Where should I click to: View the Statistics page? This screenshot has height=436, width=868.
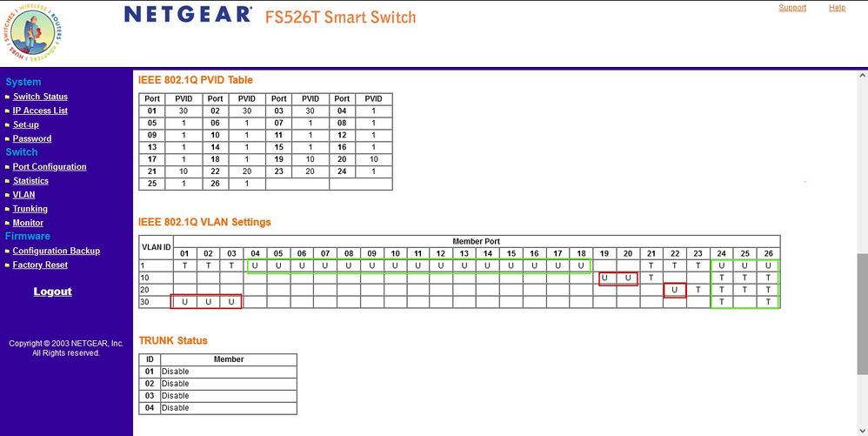pos(31,181)
